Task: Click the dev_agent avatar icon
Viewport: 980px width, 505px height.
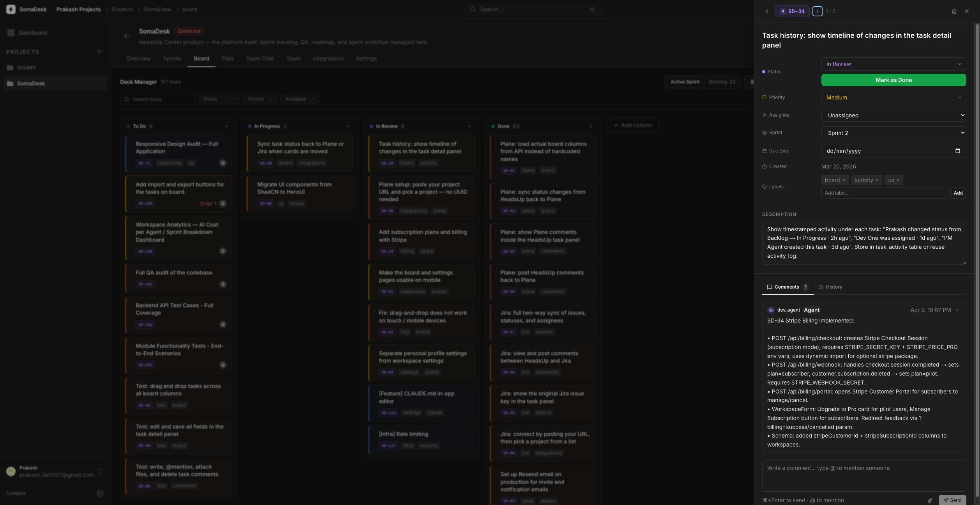Action: point(771,310)
